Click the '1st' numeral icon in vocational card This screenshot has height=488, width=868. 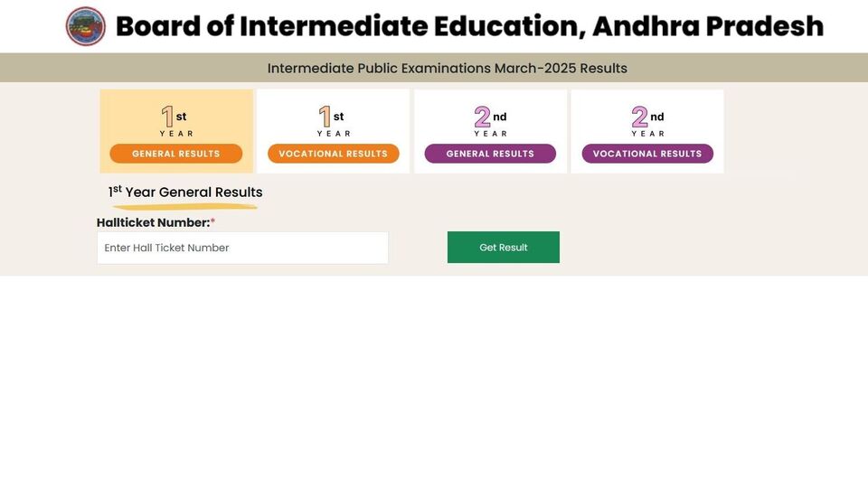click(331, 117)
